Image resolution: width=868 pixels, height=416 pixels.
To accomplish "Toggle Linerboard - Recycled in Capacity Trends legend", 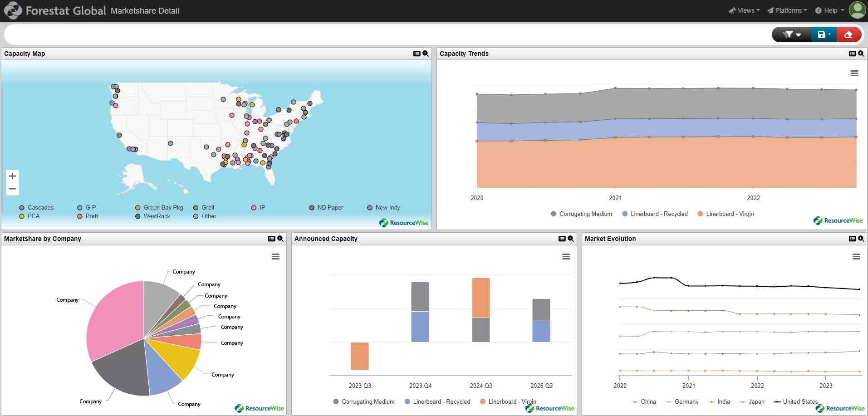I will pyautogui.click(x=655, y=214).
